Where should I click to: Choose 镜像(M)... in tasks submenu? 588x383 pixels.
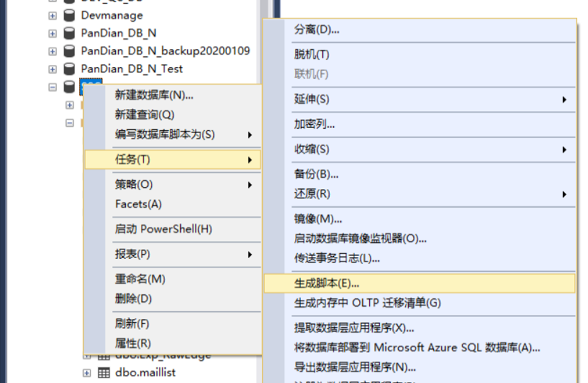pos(419,219)
